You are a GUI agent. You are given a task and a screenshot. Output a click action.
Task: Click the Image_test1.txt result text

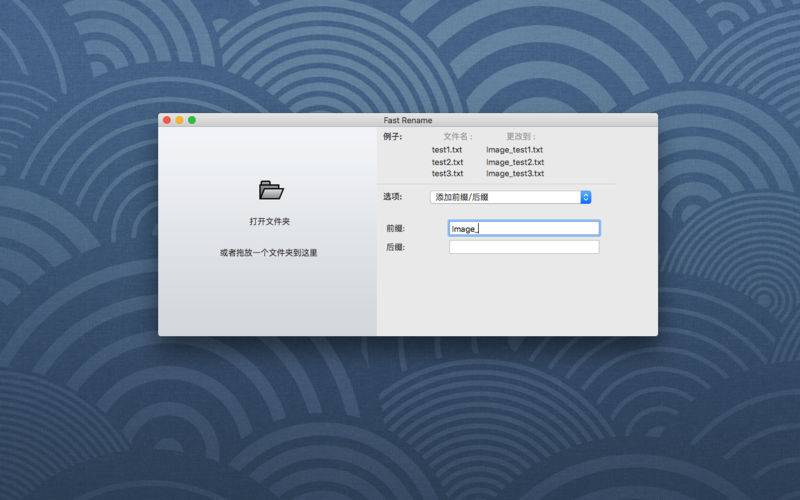pyautogui.click(x=514, y=149)
